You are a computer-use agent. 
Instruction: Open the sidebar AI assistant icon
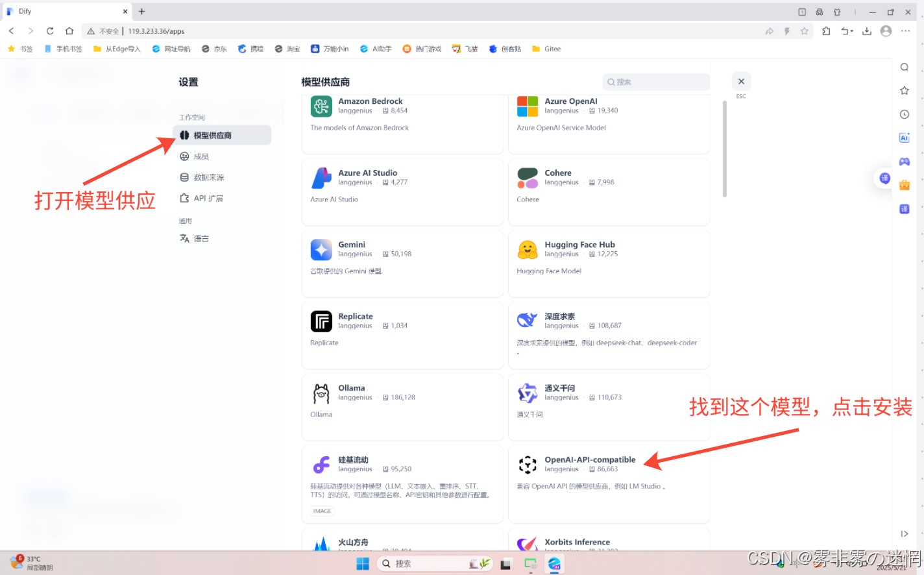(x=905, y=138)
